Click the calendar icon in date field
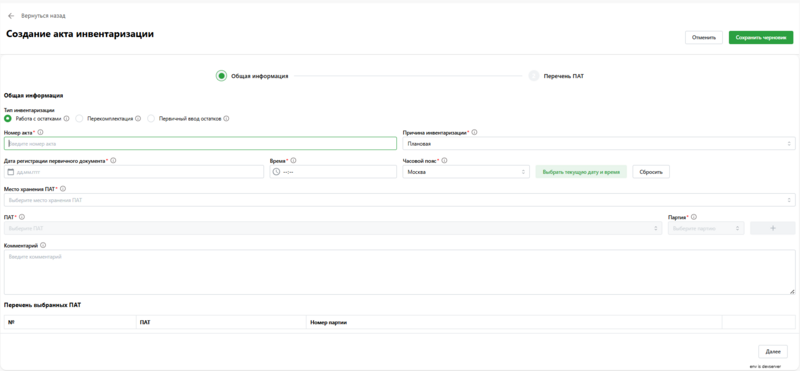This screenshot has height=371, width=800. 11,172
